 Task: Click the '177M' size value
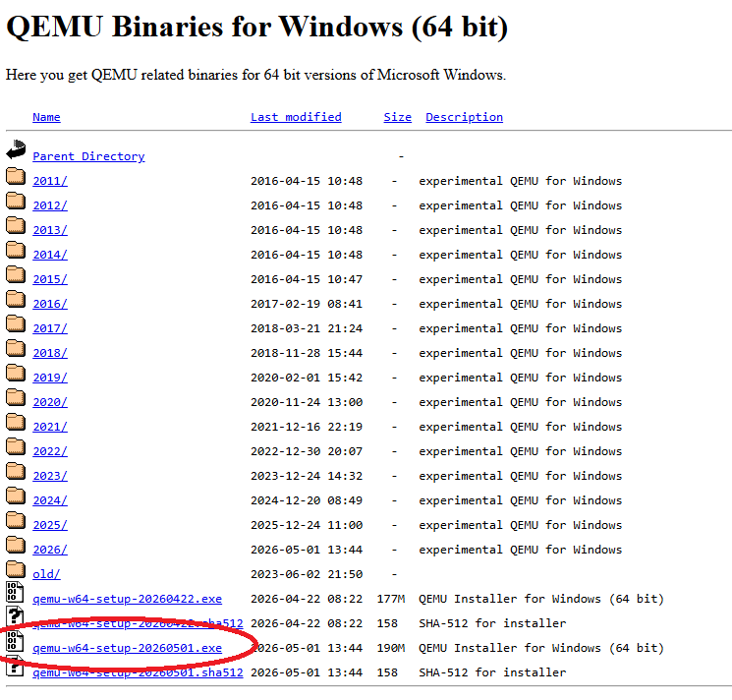(391, 599)
